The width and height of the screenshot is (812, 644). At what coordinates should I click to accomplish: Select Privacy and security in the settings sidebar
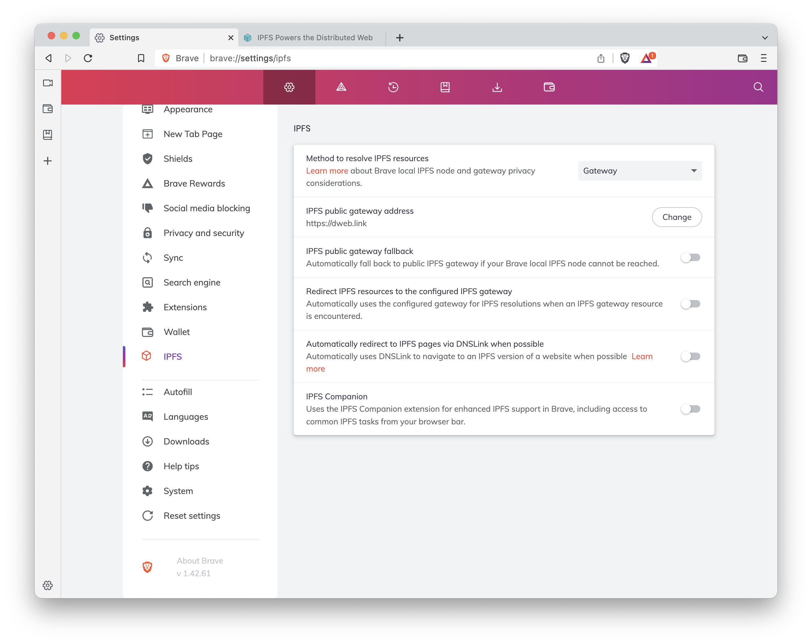click(x=203, y=233)
